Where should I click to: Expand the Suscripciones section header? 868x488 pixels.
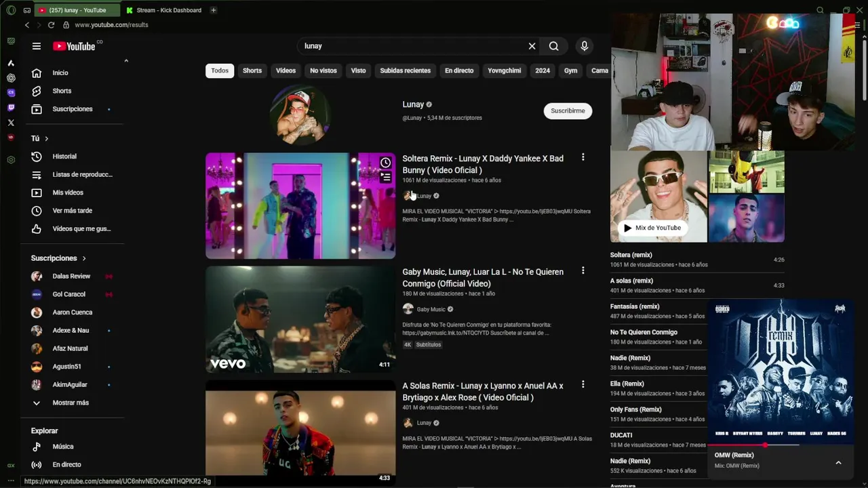coord(58,258)
